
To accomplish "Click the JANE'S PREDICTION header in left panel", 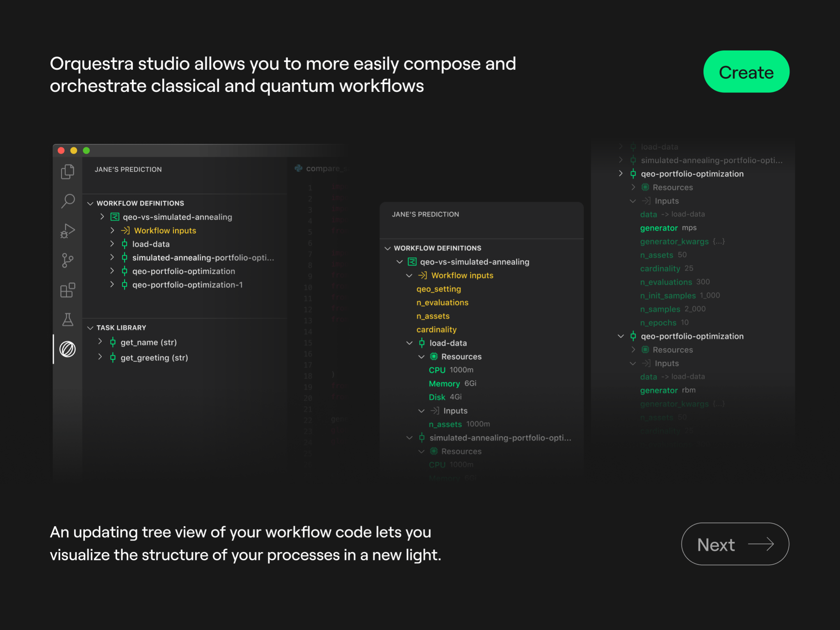I will point(128,170).
